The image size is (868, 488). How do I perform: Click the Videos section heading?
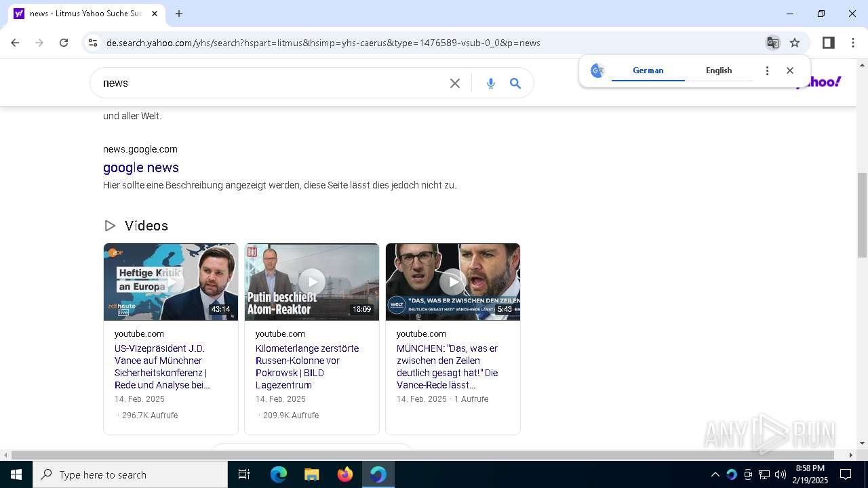pos(146,226)
